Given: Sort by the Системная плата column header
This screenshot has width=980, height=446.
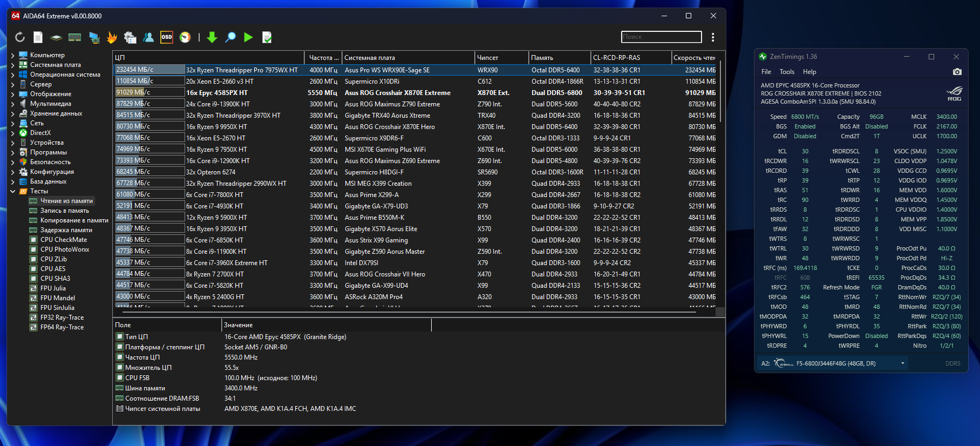Looking at the screenshot, I should pyautogui.click(x=409, y=58).
